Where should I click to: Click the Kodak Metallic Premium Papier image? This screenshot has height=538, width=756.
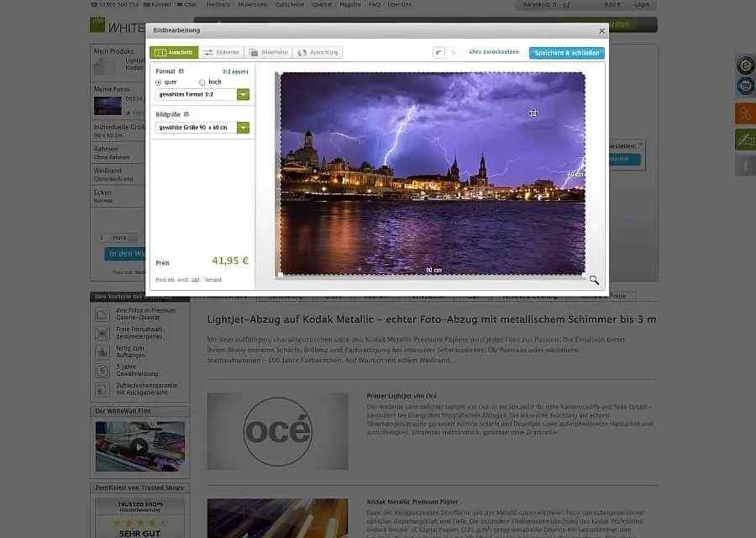point(278,518)
